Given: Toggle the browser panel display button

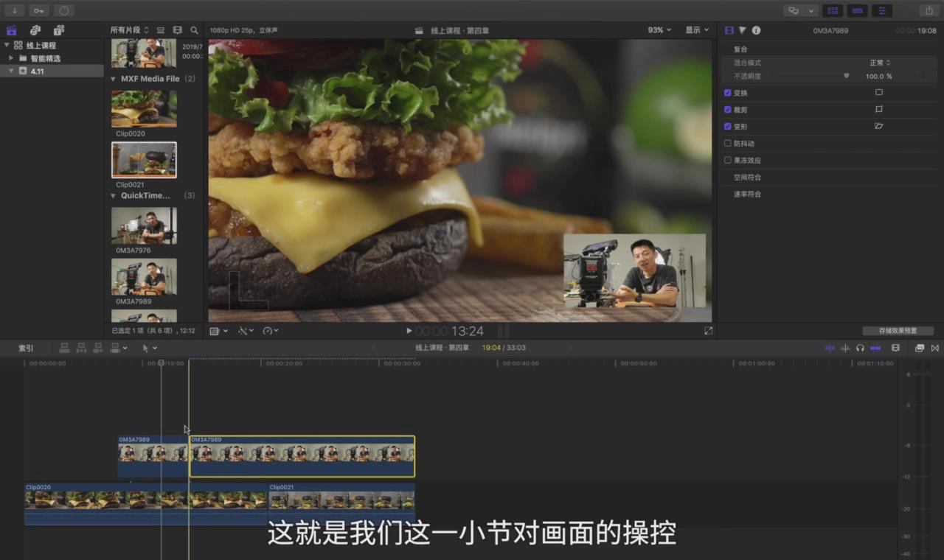Looking at the screenshot, I should click(833, 10).
